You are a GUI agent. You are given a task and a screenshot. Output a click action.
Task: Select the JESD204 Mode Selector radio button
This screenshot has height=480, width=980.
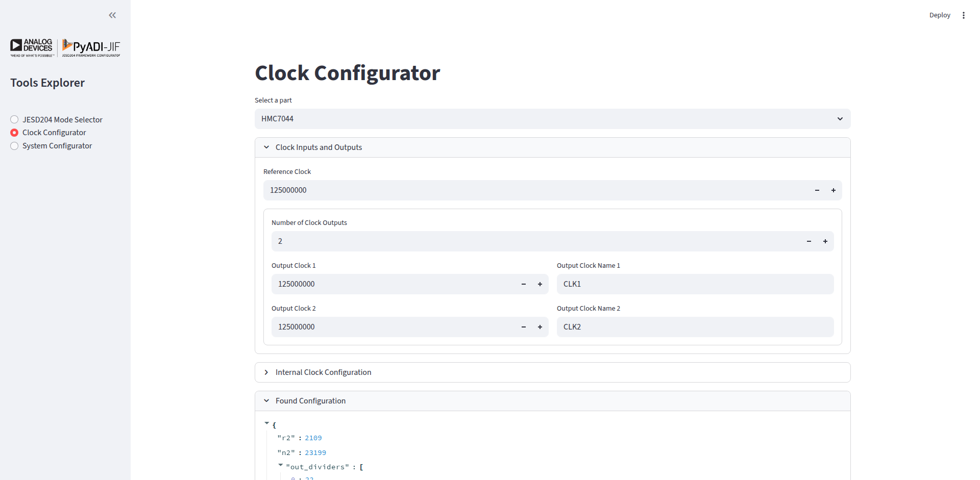(14, 119)
